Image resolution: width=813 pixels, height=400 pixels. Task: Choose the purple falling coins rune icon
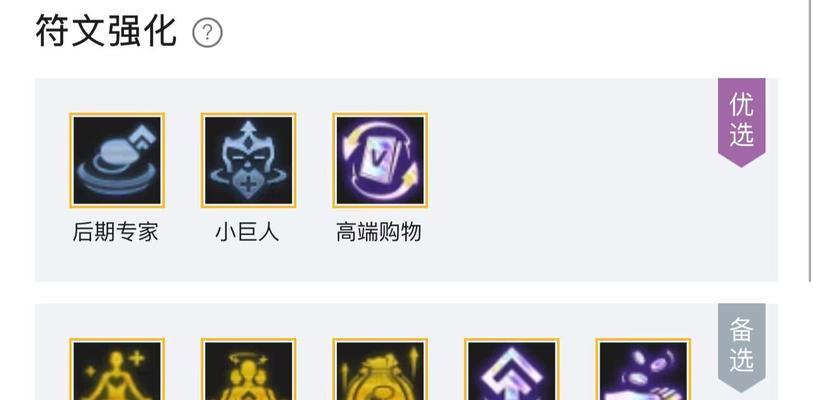coord(643,369)
